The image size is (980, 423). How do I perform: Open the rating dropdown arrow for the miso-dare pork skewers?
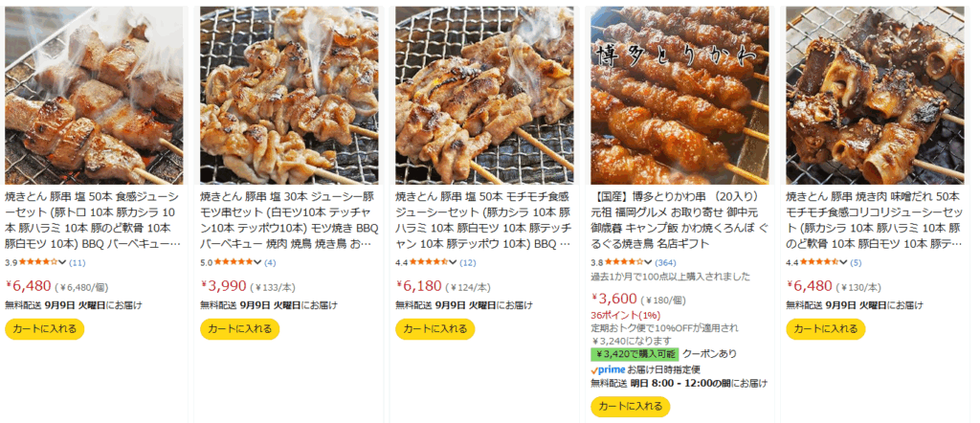(843, 262)
